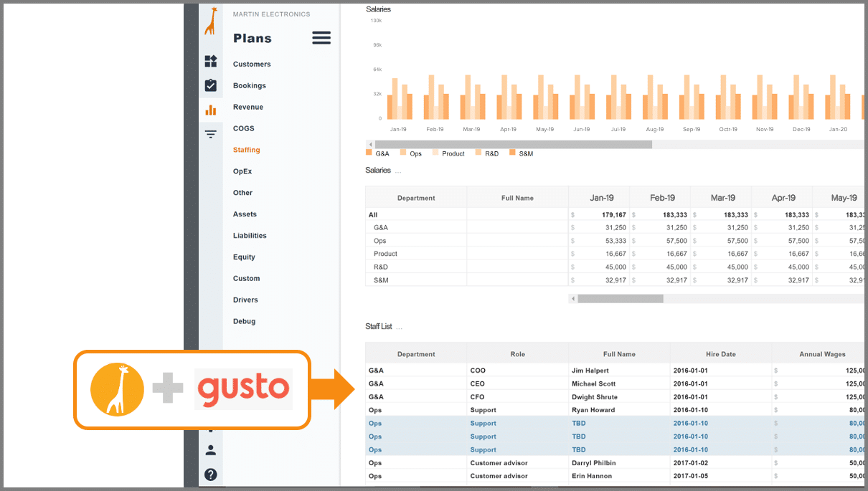The height and width of the screenshot is (491, 868).
Task: Open the Liabilities plan section
Action: (250, 236)
